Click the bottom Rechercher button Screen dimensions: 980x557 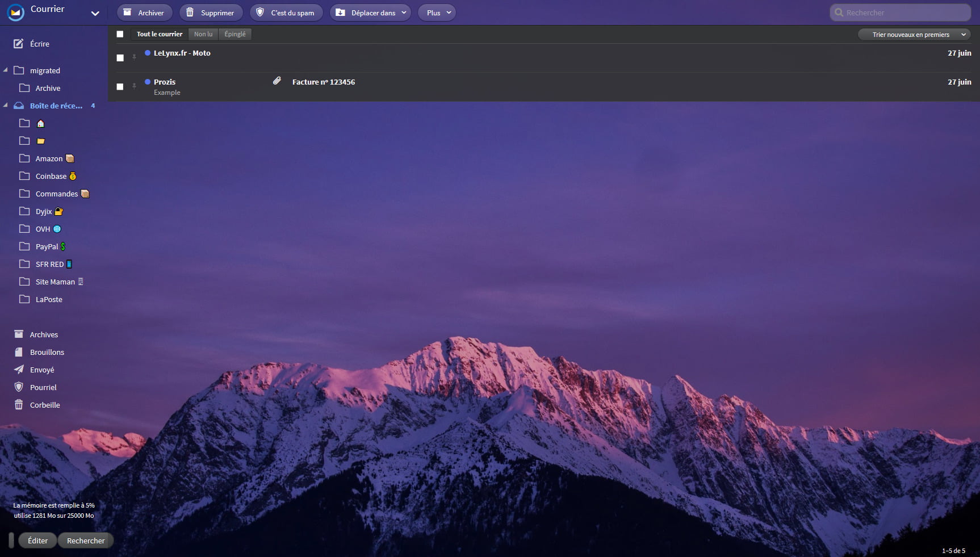pyautogui.click(x=85, y=541)
